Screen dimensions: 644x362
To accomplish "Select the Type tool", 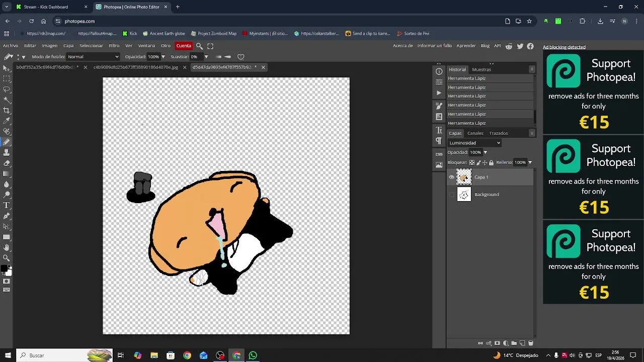I will (7, 205).
